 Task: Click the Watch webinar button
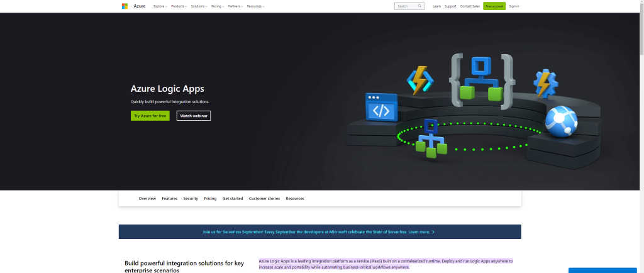(x=194, y=116)
